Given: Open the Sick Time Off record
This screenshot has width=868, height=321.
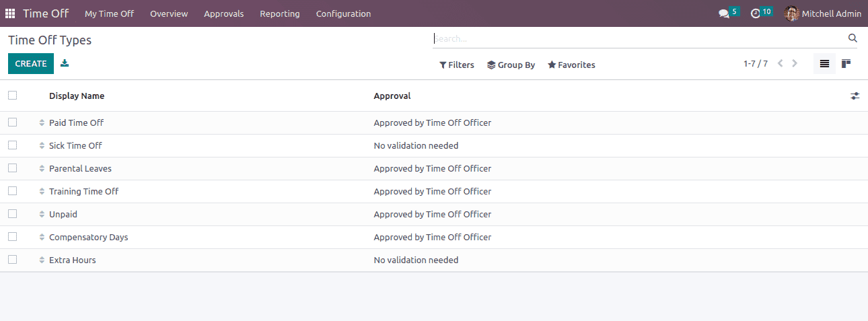Looking at the screenshot, I should pyautogui.click(x=75, y=145).
